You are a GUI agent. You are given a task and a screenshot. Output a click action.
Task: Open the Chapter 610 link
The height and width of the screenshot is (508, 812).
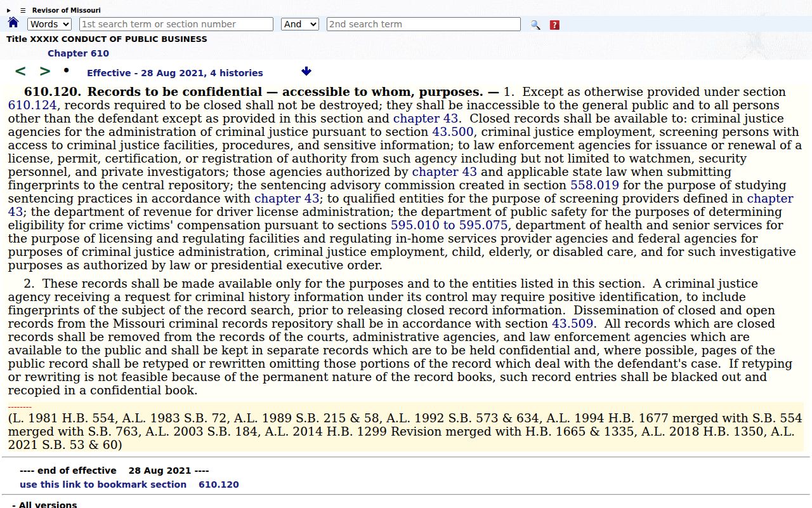[78, 53]
